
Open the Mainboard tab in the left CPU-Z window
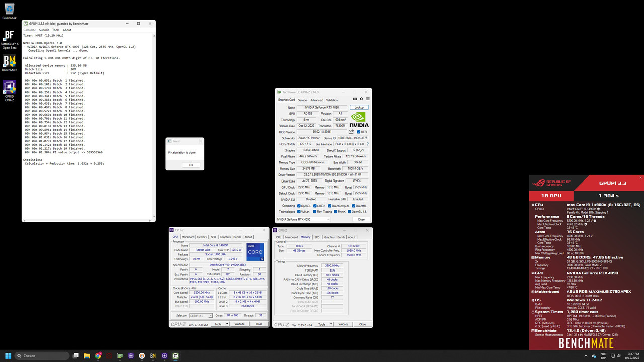(188, 237)
